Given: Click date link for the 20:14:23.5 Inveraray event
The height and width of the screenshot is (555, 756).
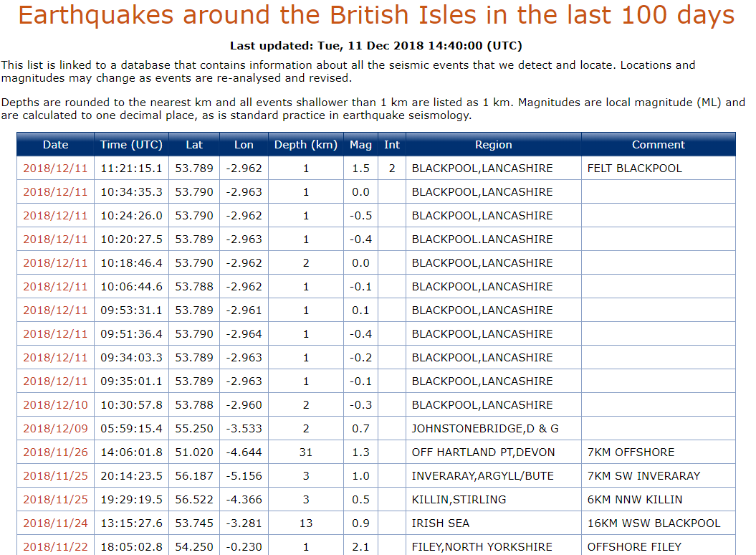Looking at the screenshot, I should click(x=55, y=476).
